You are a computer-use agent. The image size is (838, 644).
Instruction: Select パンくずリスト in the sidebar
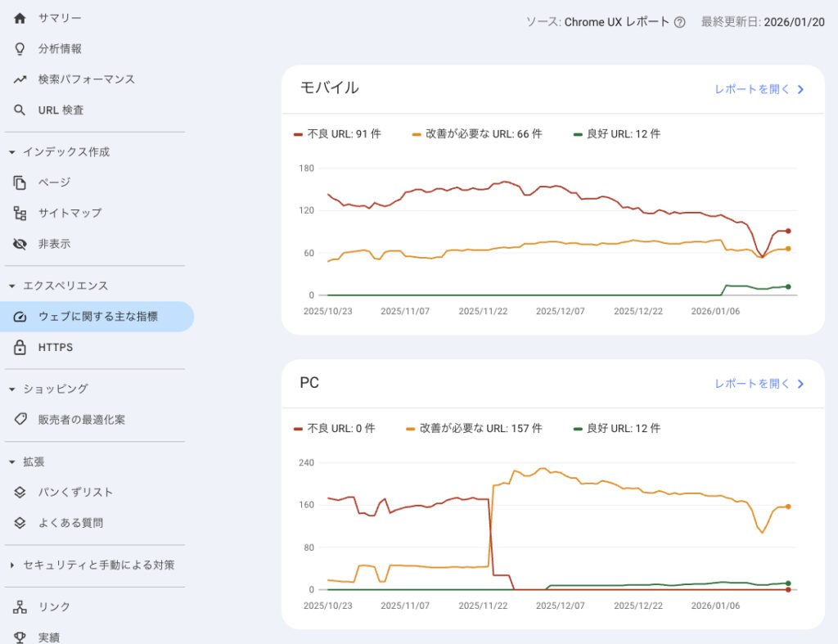75,493
